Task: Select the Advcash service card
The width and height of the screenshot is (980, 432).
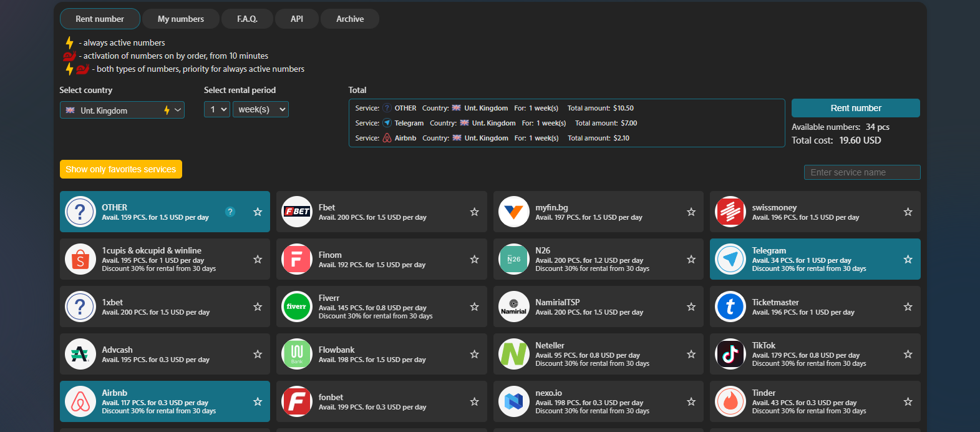Action: (165, 354)
